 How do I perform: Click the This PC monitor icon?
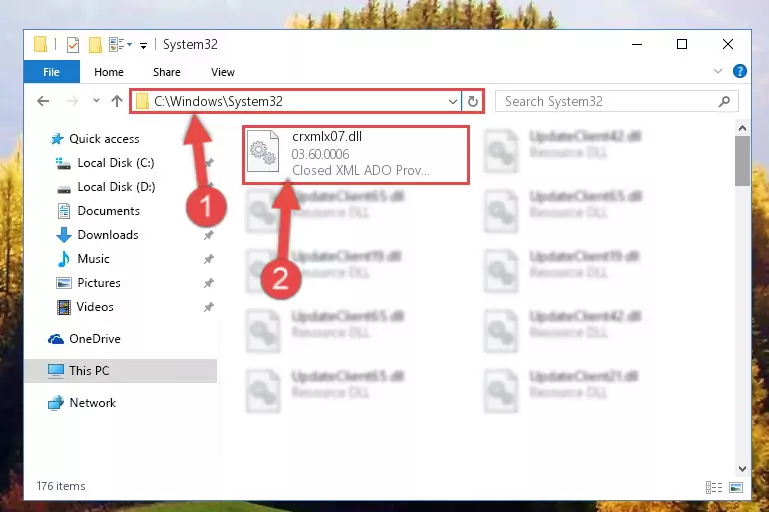pyautogui.click(x=56, y=371)
